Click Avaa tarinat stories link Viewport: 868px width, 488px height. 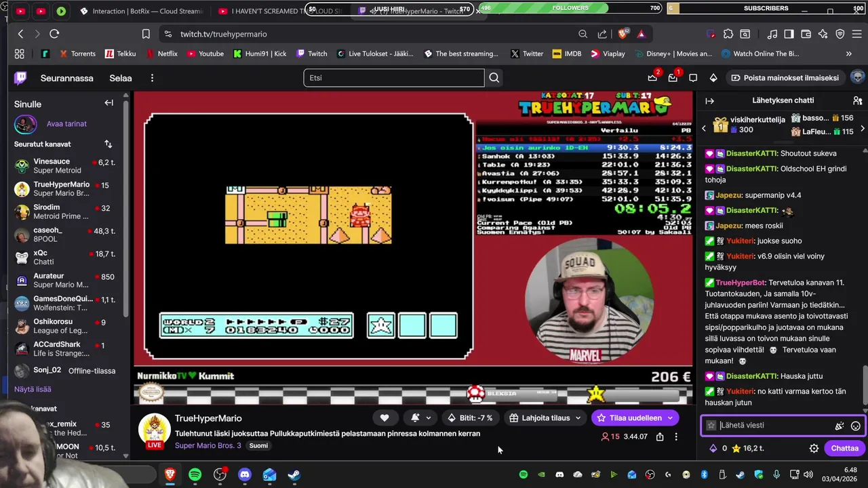[66, 124]
